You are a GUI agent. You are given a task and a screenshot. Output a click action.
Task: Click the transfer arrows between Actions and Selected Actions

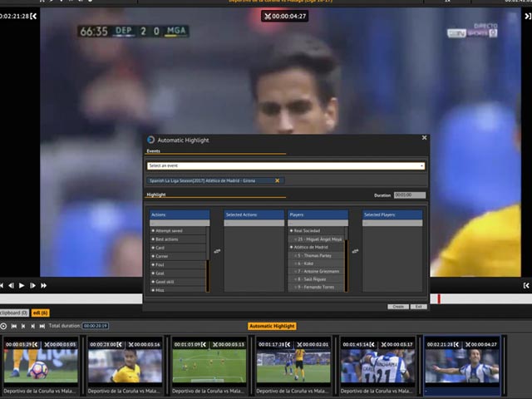click(217, 251)
